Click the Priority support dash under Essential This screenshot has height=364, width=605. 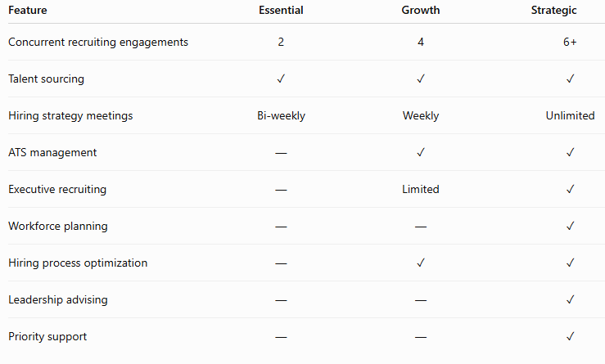click(281, 337)
